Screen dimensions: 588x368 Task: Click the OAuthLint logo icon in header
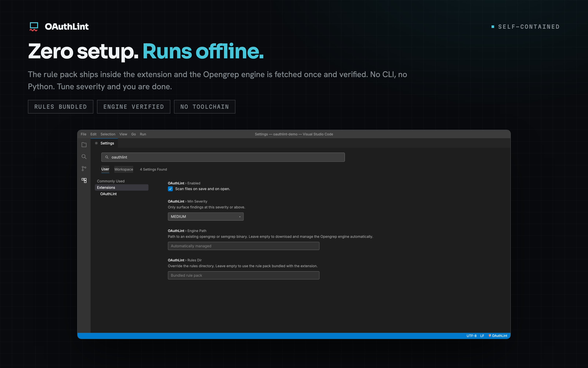coord(34,26)
